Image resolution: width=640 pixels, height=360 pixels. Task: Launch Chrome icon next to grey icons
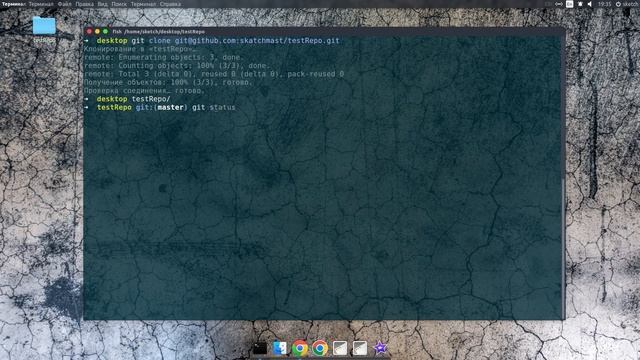(320, 348)
